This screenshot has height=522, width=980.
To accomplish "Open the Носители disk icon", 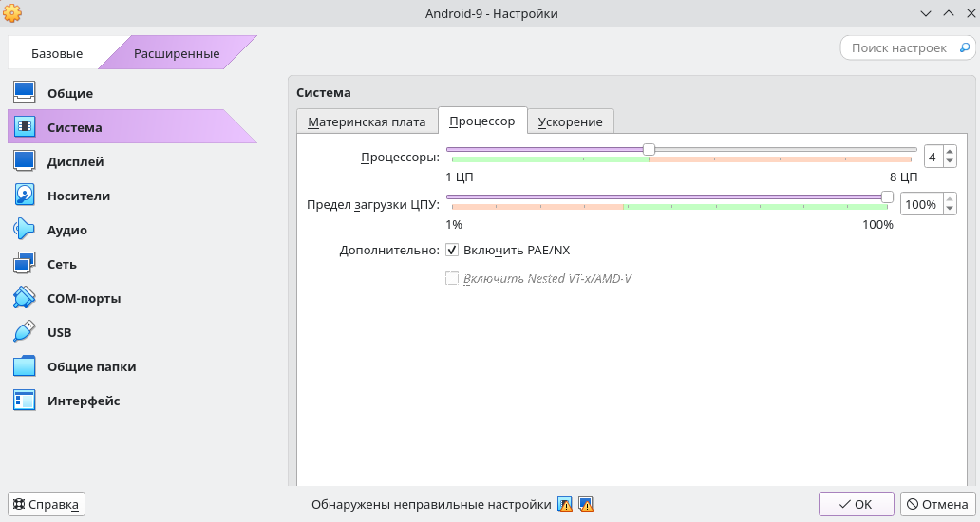I will coord(25,196).
